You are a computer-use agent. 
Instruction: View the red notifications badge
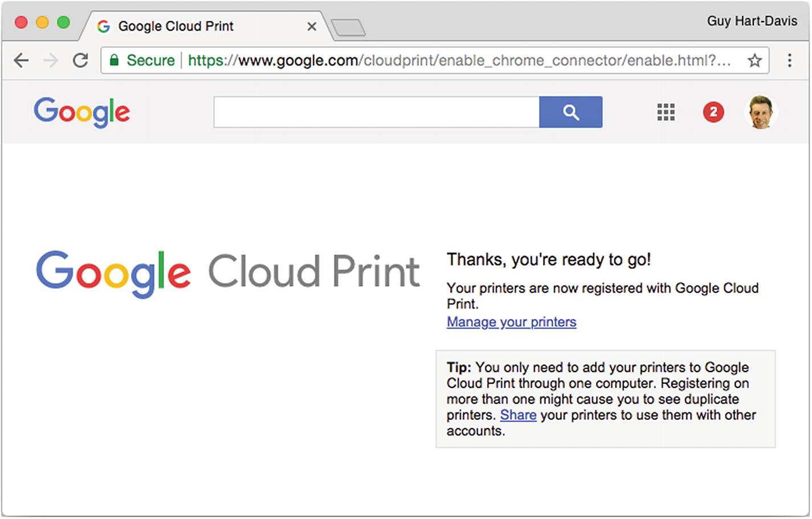713,112
